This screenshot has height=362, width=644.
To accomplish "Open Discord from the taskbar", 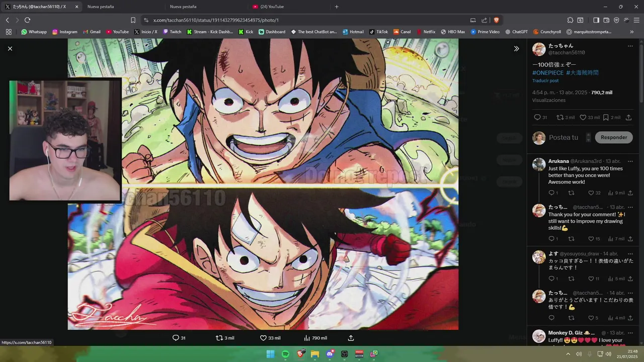I will point(330,354).
